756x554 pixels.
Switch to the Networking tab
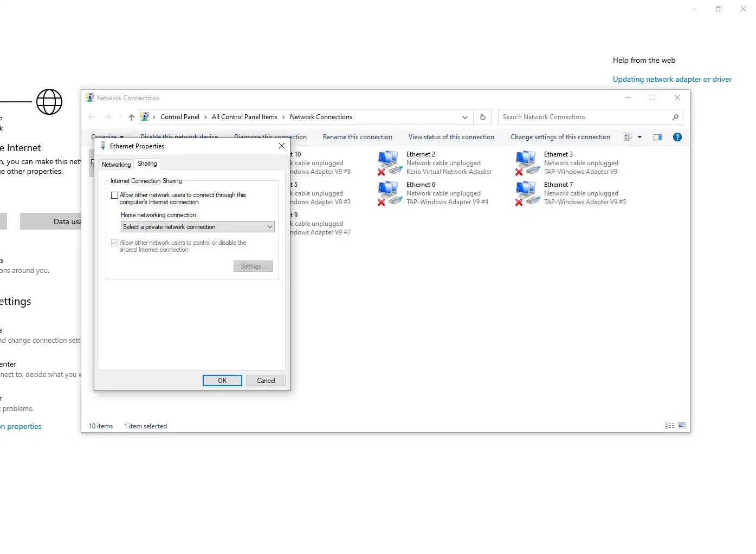click(116, 165)
